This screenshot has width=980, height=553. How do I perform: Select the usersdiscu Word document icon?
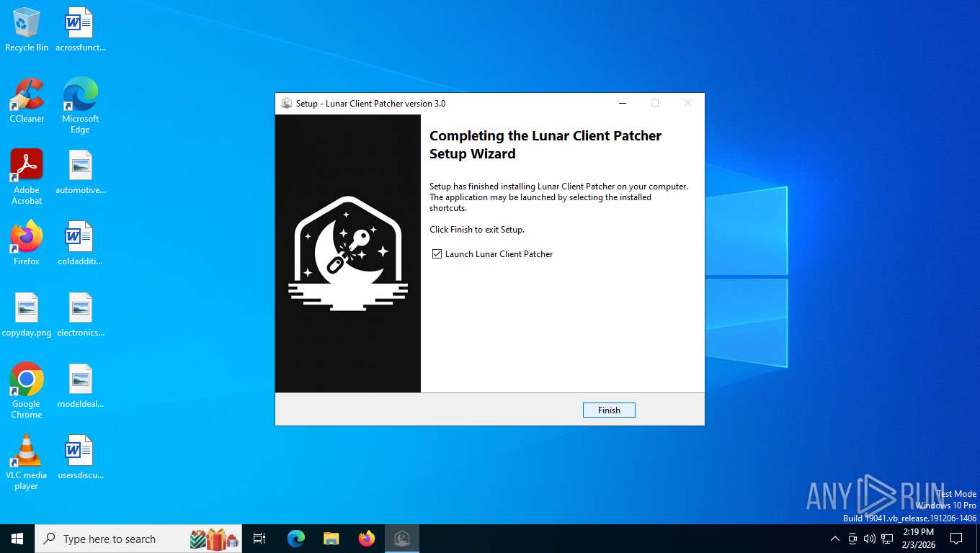tap(80, 457)
